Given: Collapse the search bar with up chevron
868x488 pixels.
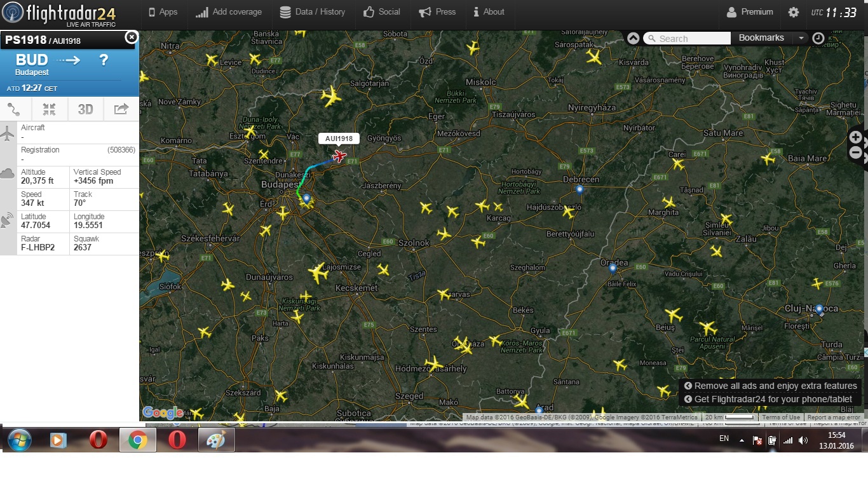Looking at the screenshot, I should pos(633,38).
